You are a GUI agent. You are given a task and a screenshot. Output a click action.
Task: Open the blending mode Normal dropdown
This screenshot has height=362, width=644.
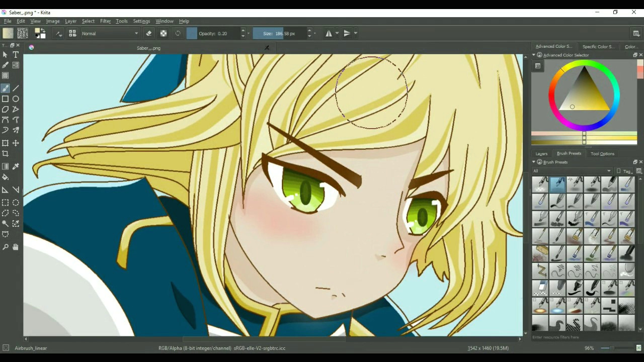coord(110,33)
